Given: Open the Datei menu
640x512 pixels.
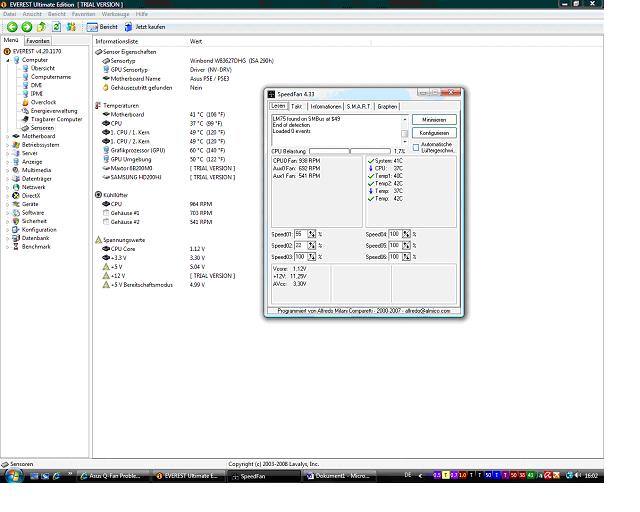Looking at the screenshot, I should tap(9, 14).
